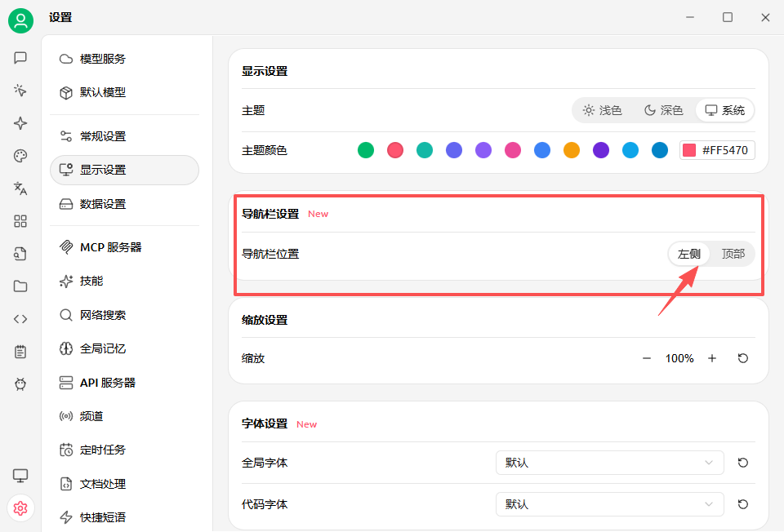The image size is (784, 532).
Task: Decrease zoom with the minus button
Action: coord(647,358)
